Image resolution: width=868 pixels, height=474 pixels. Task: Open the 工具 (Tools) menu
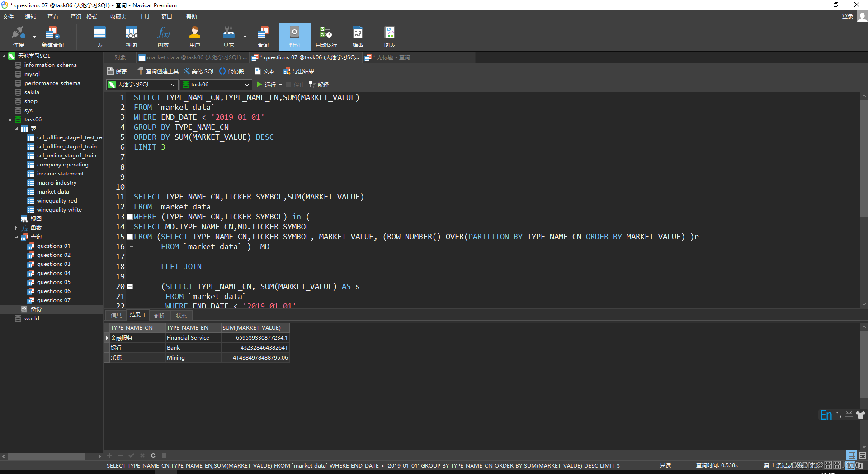(144, 17)
